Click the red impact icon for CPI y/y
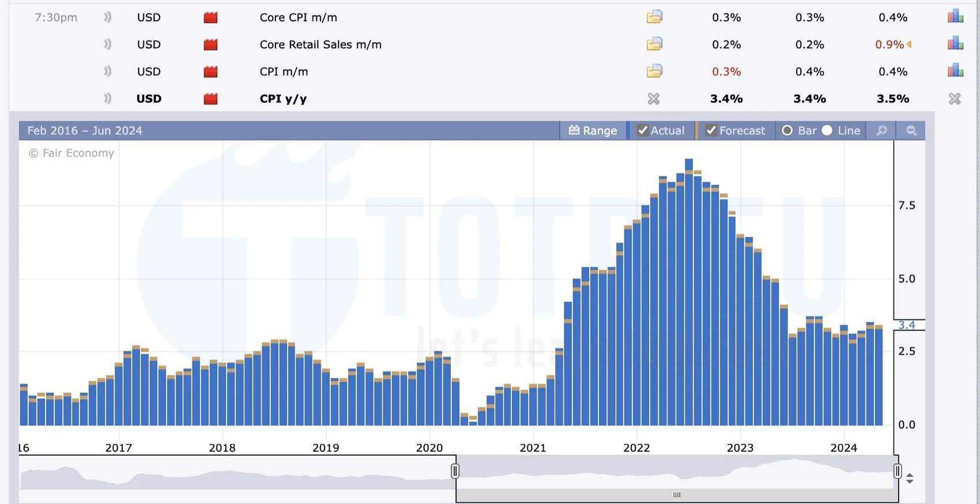Viewport: 980px width, 504px height. click(210, 99)
